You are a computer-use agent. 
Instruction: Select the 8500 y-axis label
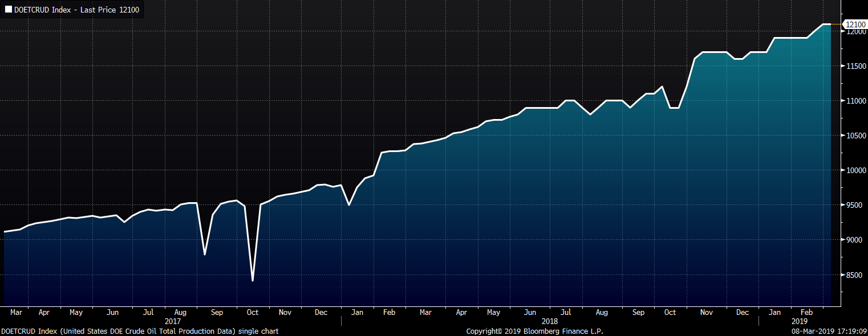[x=854, y=275]
